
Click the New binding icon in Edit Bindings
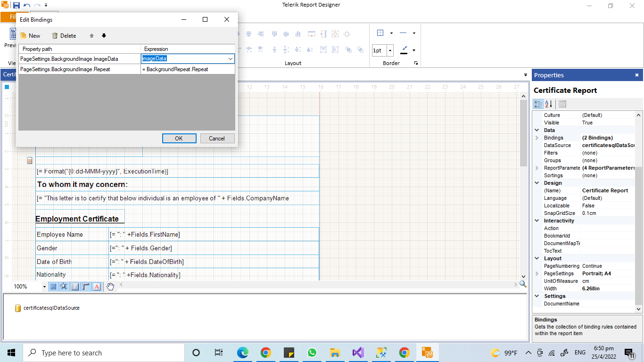coord(24,36)
